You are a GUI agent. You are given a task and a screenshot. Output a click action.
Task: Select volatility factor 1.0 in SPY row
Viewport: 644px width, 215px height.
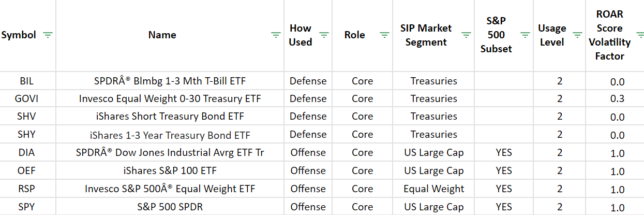[617, 207]
